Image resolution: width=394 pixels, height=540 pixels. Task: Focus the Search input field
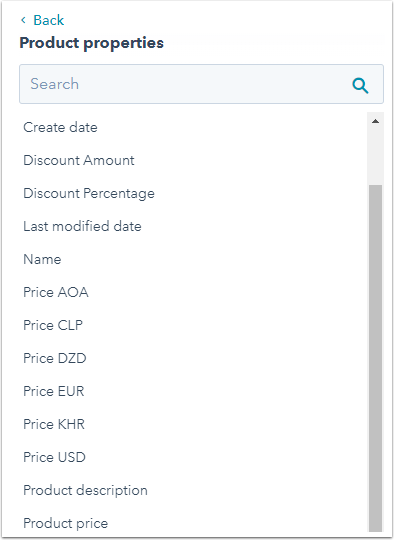[201, 84]
